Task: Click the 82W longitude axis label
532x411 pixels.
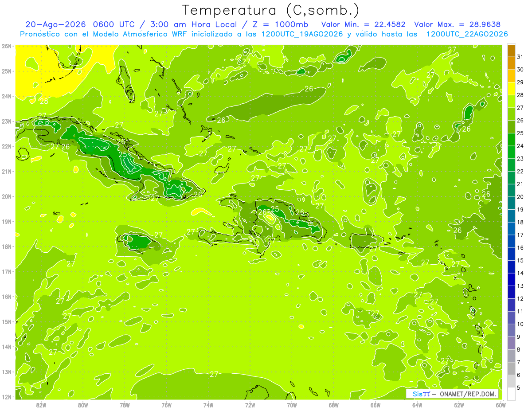Action: pos(41,405)
